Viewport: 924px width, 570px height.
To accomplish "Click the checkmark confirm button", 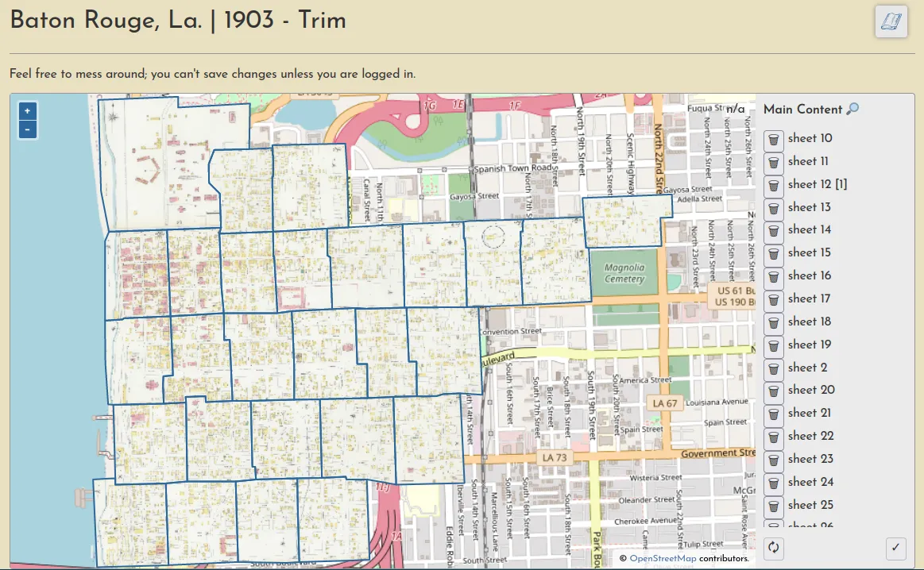I will (895, 547).
